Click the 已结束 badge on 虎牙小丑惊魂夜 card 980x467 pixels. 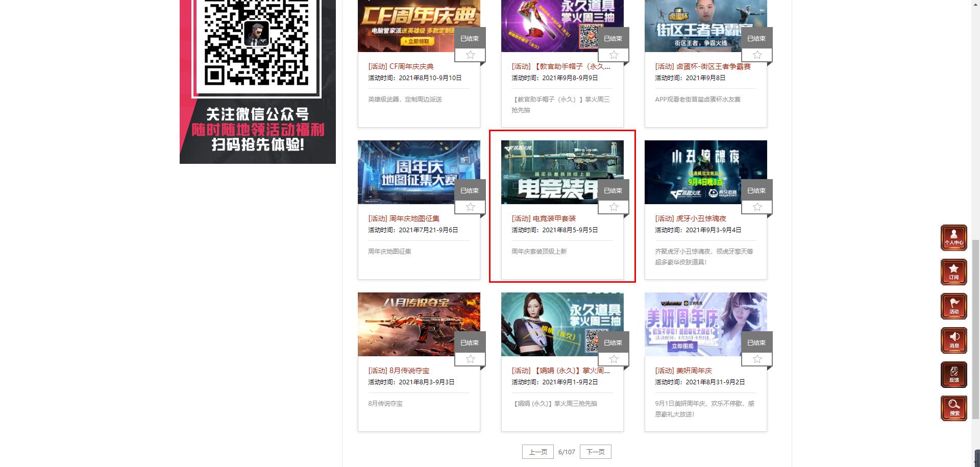[x=756, y=190]
